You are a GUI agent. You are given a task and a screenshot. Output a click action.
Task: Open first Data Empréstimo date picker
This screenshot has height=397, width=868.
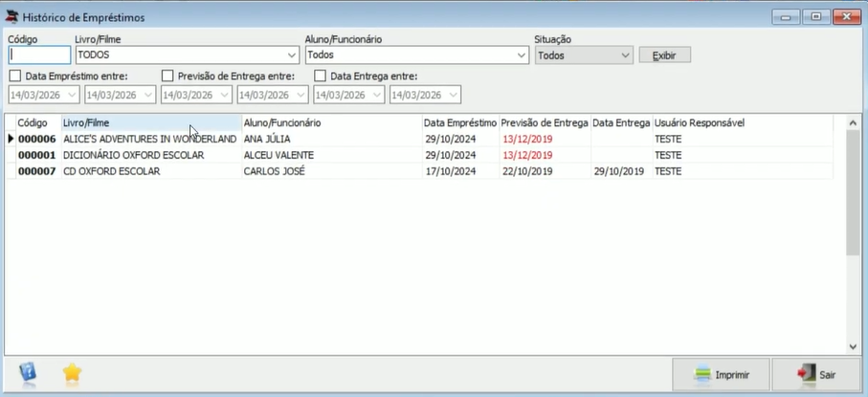(x=73, y=95)
